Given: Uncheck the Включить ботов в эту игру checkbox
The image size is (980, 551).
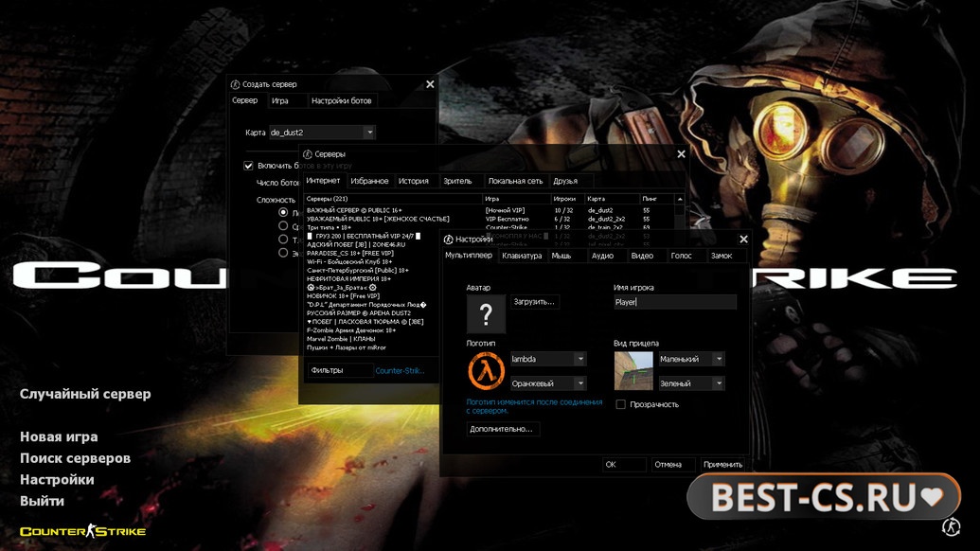Looking at the screenshot, I should (x=248, y=166).
